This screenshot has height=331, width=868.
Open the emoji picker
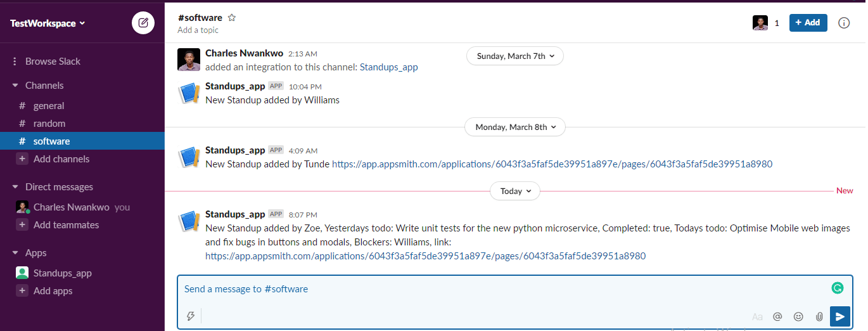pos(798,316)
